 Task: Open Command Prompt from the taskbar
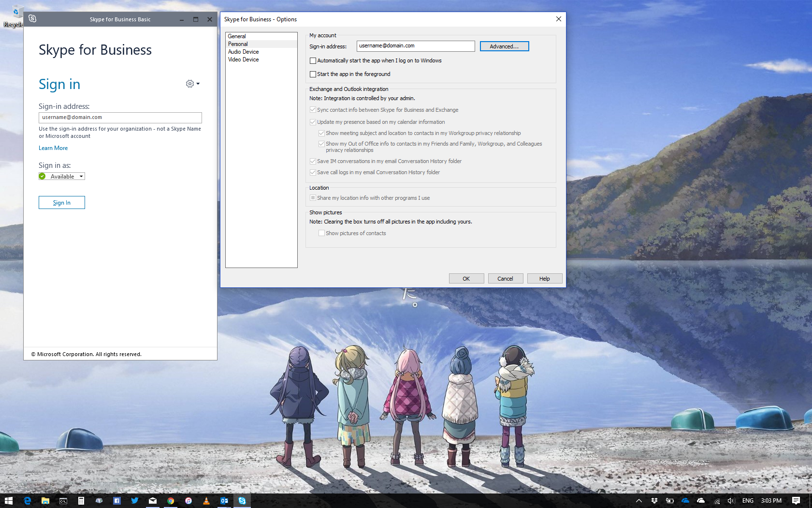(x=63, y=501)
